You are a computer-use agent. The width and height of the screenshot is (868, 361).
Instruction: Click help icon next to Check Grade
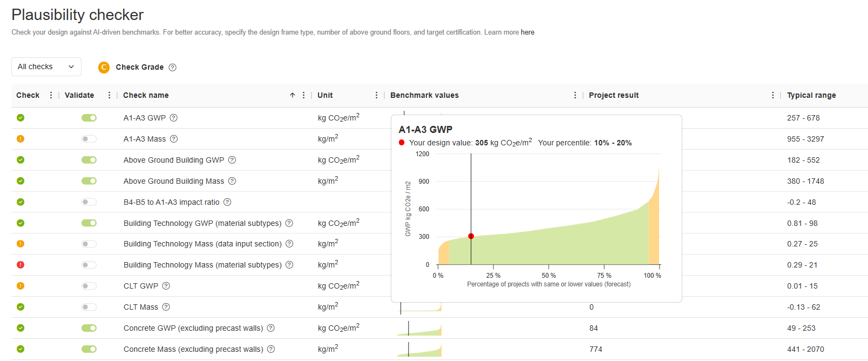173,68
